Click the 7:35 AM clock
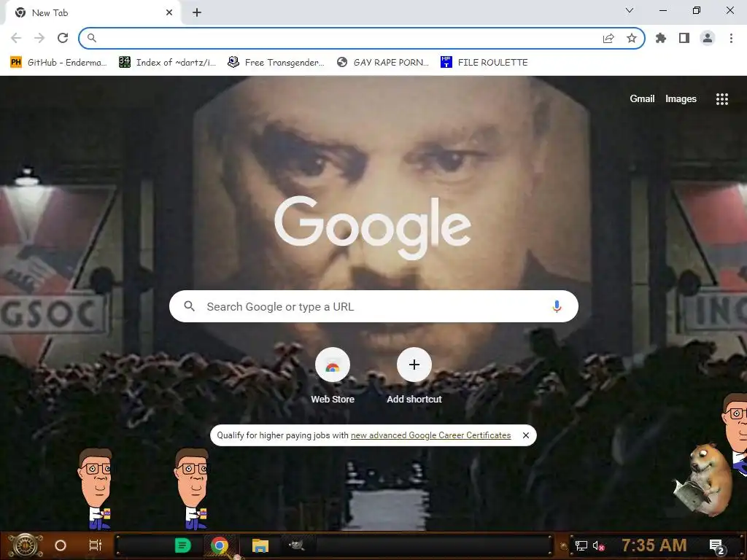The image size is (747, 560). point(654,545)
